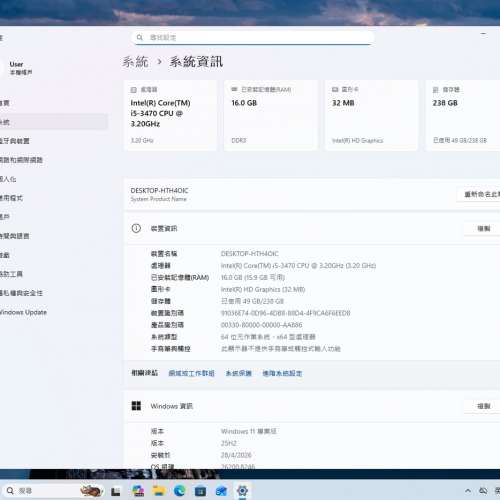
Task: Click the info icon beside 裝置資訊
Action: point(136,228)
